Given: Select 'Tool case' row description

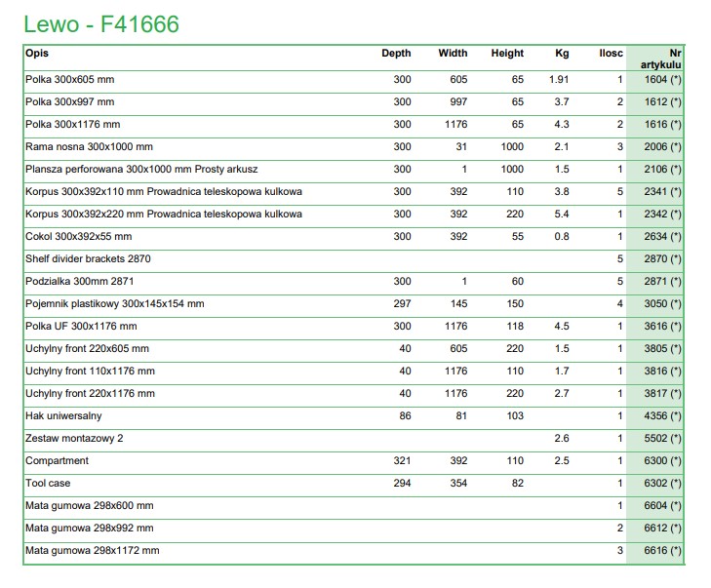Looking at the screenshot, I should 48,484.
